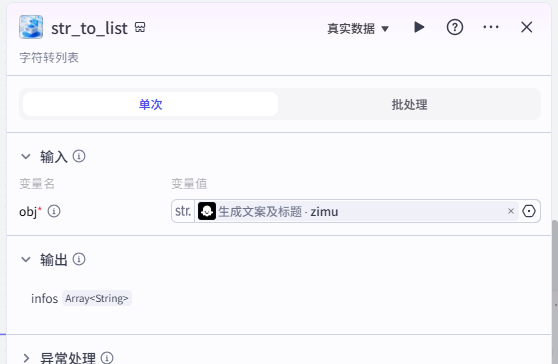Collapse the 输出 section
Viewport: 558px width, 364px height.
[x=26, y=259]
